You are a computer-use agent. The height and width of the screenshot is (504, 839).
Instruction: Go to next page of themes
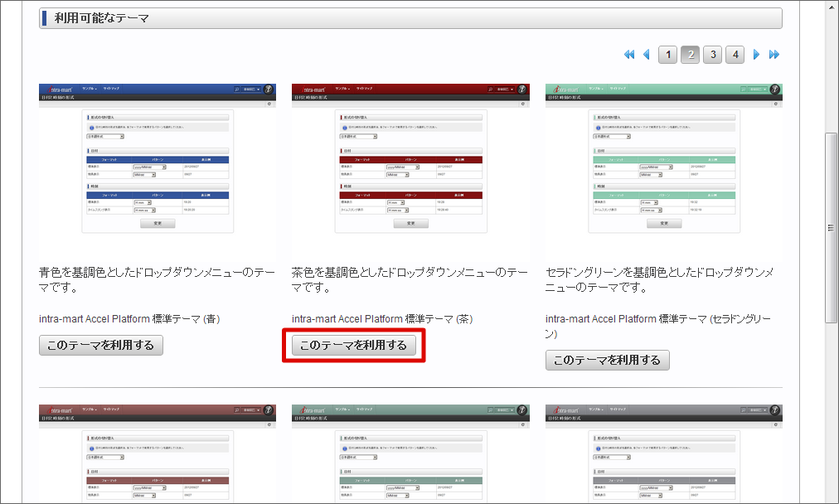[x=756, y=55]
